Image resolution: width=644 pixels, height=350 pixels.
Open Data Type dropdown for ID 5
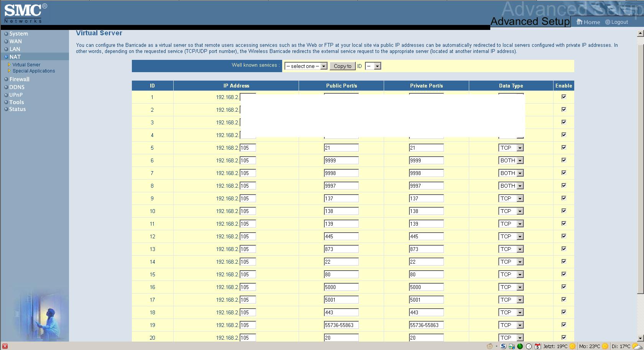[x=511, y=148]
